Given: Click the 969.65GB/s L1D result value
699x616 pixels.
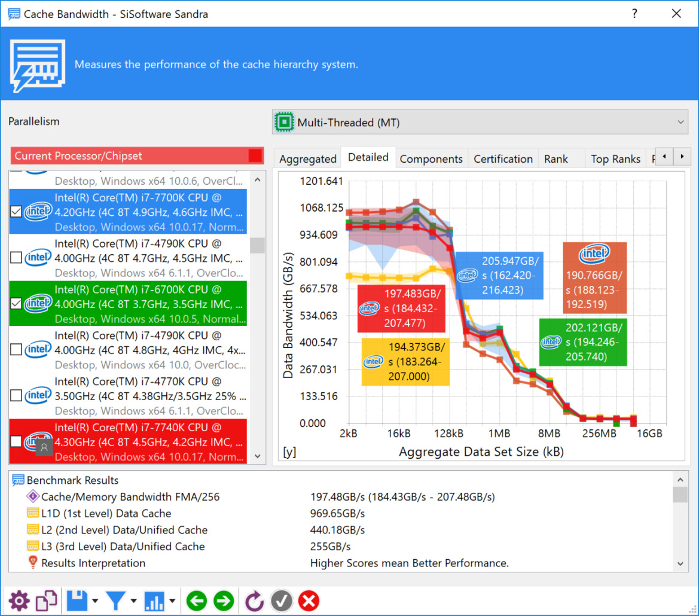Looking at the screenshot, I should tap(337, 514).
